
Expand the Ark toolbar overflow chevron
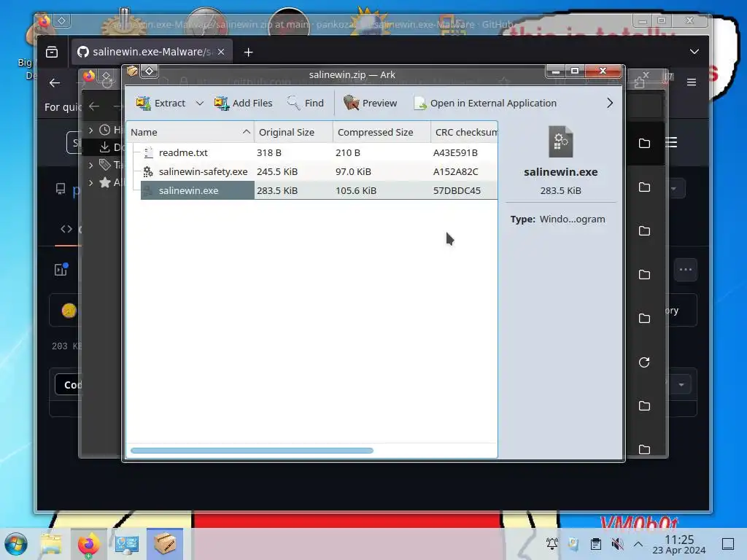[x=610, y=103]
